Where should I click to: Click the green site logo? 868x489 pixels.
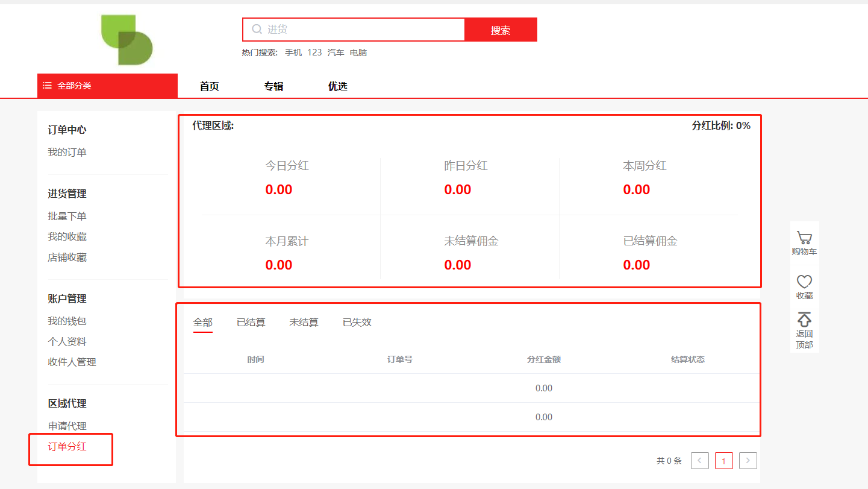[x=126, y=40]
